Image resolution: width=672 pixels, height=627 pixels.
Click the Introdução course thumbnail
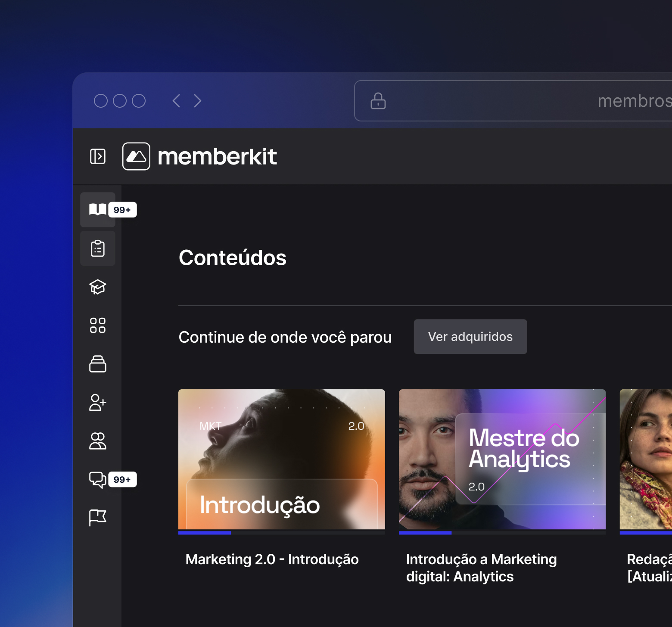point(282,459)
